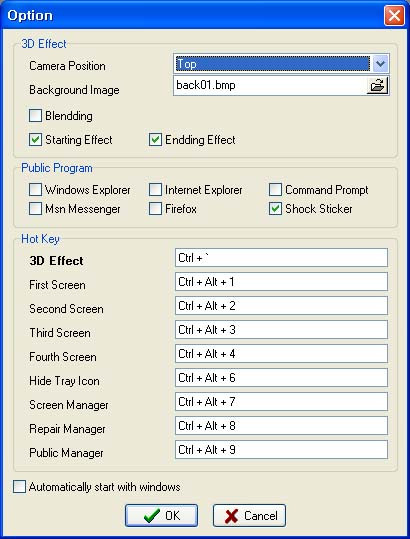Select the Second Screen hotkey field
410x539 pixels.
click(x=281, y=306)
